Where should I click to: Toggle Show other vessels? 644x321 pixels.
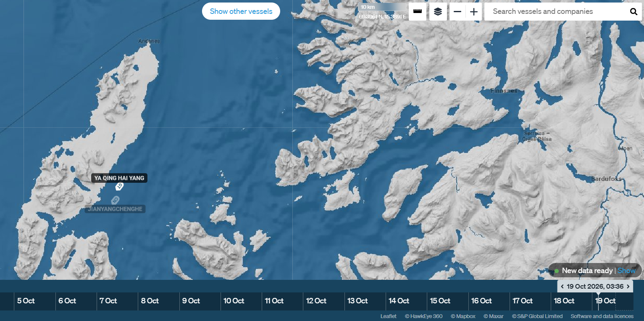[x=241, y=11]
